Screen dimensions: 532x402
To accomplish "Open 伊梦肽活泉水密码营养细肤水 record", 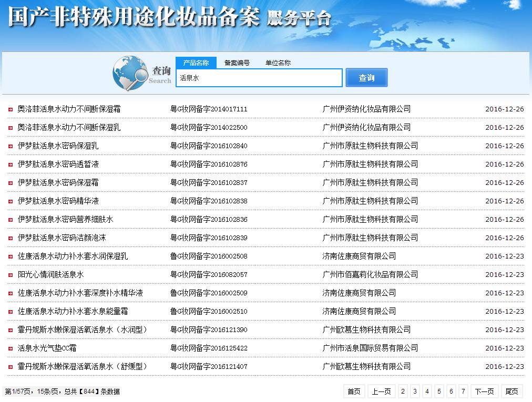I will 66,219.
